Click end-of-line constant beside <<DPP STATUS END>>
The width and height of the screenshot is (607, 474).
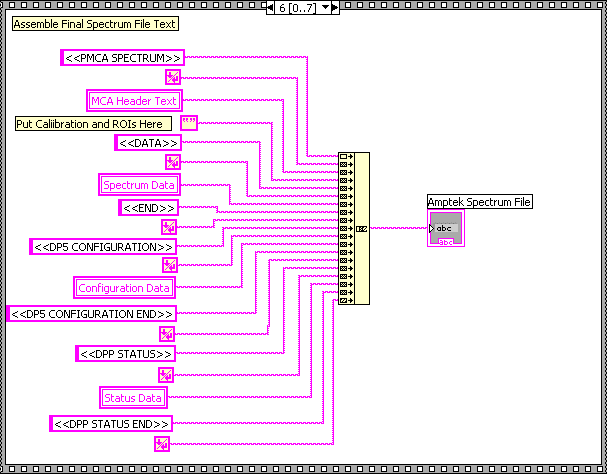162,443
